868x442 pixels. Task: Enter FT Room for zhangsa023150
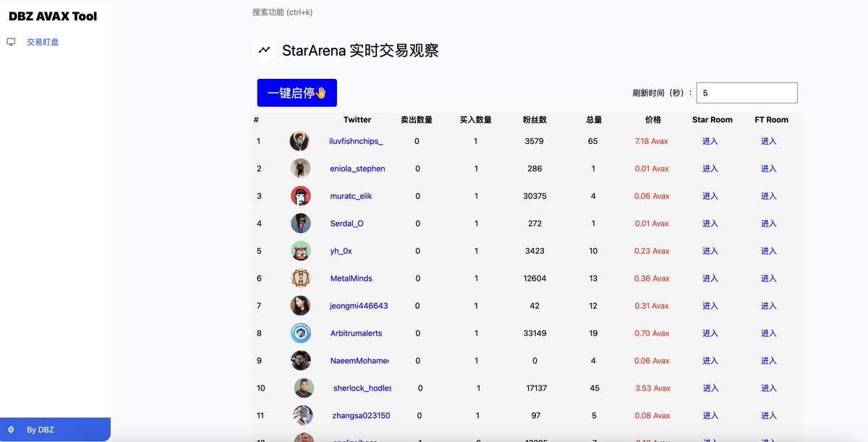coord(768,416)
